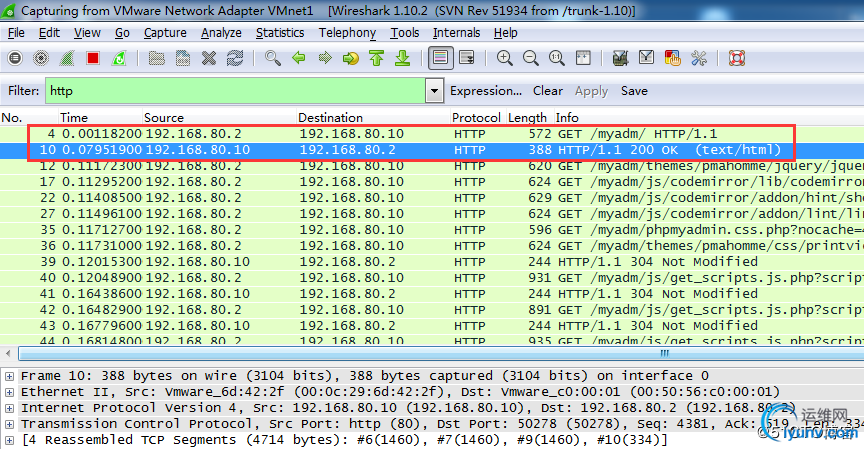The width and height of the screenshot is (864, 449).
Task: Sort by the Protocol column header
Action: 477,117
